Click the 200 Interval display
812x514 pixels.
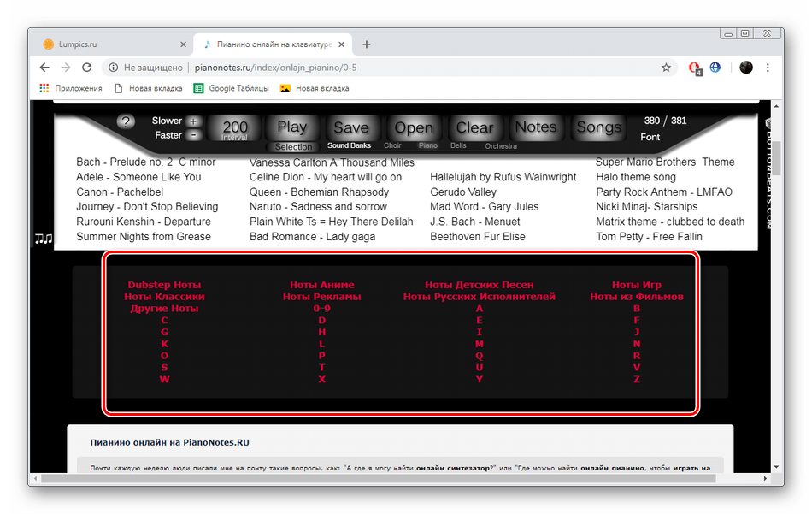point(234,128)
